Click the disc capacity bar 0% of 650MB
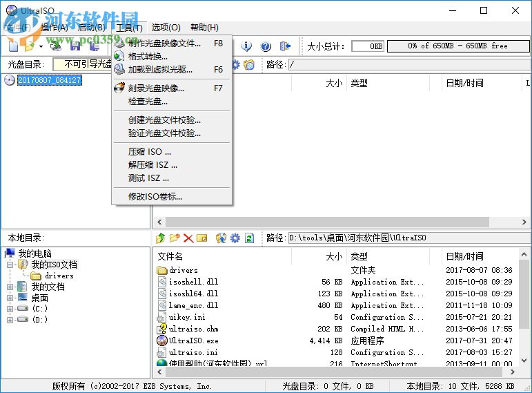 [458, 46]
